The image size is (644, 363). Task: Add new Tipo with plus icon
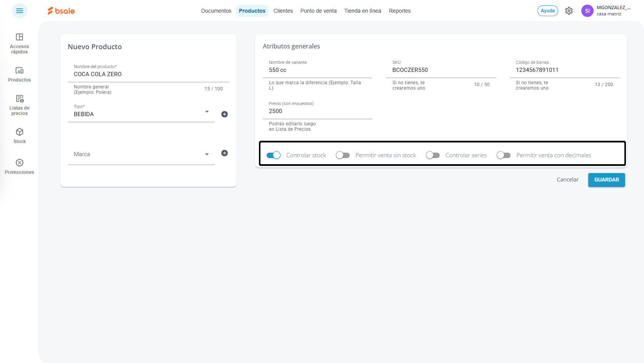[225, 114]
